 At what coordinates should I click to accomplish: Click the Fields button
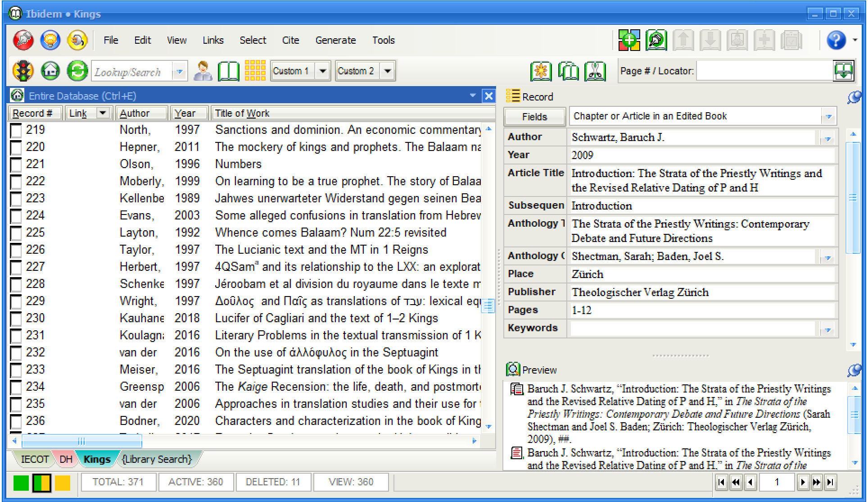[534, 117]
